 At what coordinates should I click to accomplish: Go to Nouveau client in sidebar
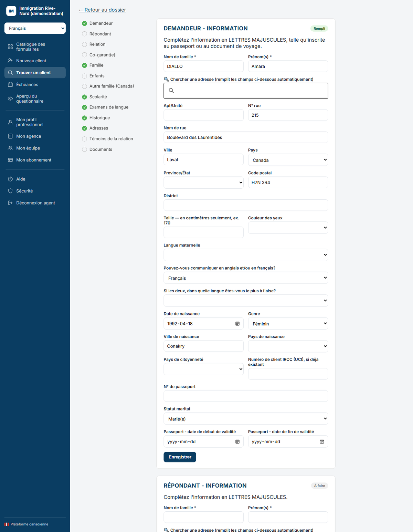coord(35,61)
